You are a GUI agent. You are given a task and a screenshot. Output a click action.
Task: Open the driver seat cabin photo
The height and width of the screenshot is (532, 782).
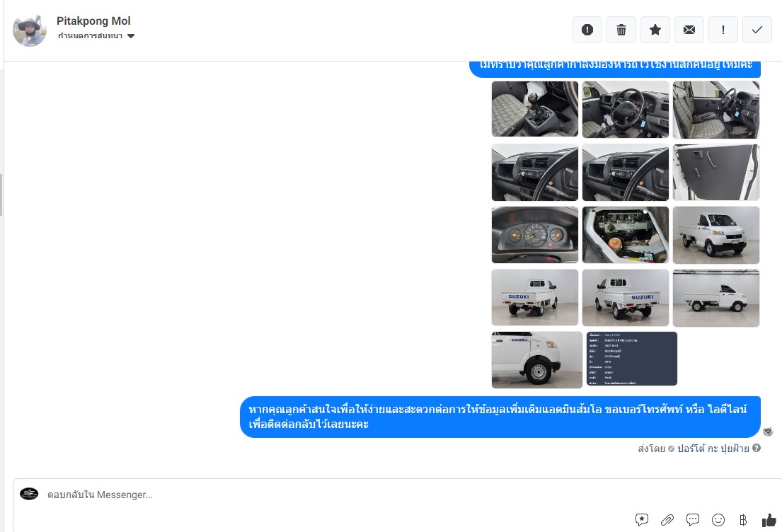coord(715,110)
